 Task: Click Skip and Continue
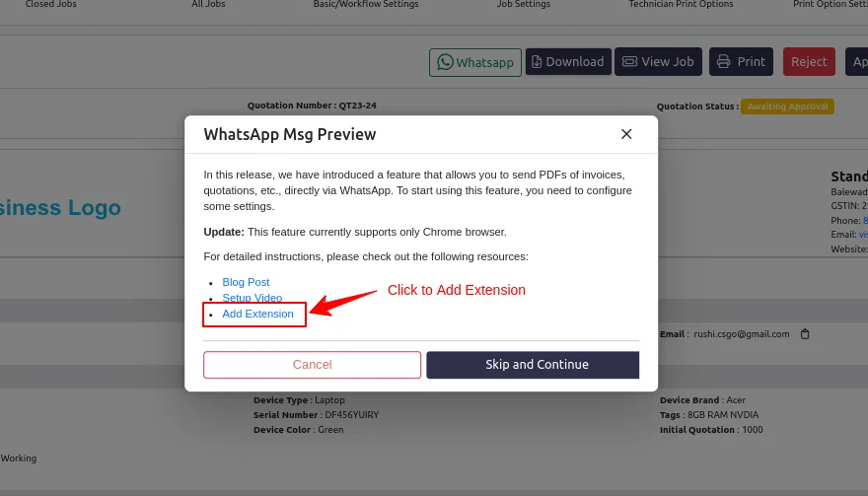pos(533,365)
